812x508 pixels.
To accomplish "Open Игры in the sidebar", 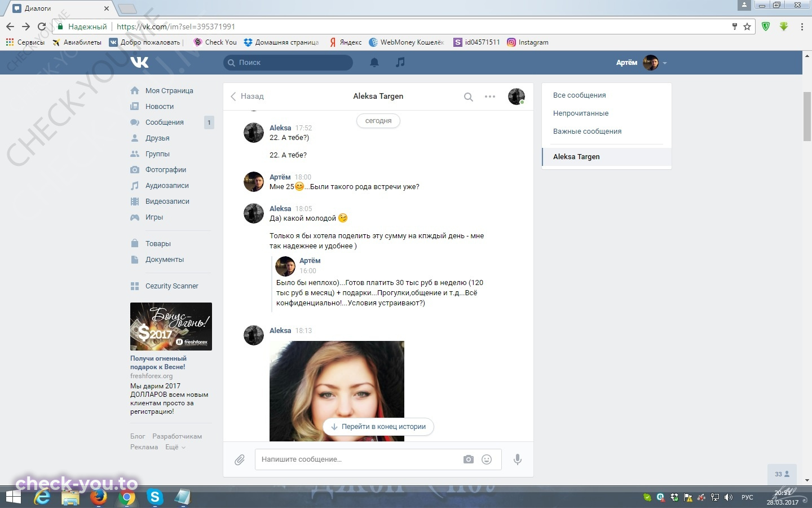I will pyautogui.click(x=154, y=217).
